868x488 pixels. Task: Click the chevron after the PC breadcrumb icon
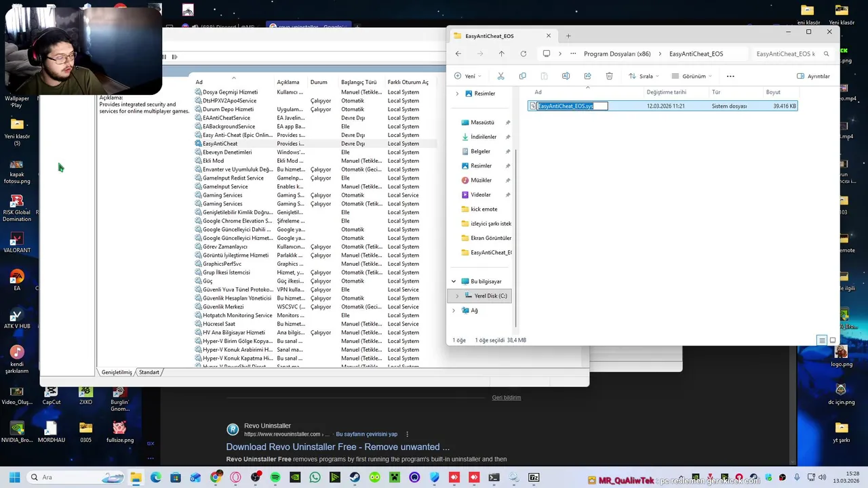(560, 54)
